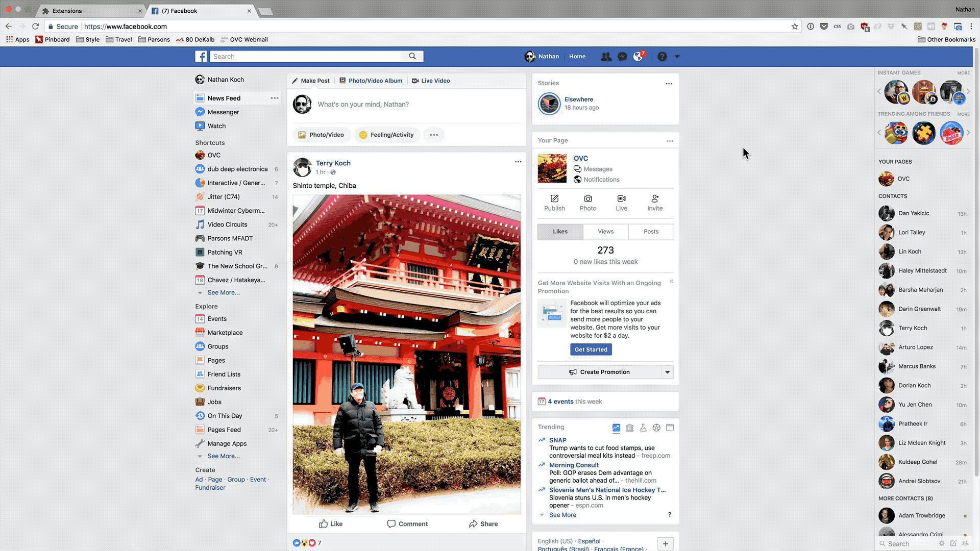Select the Likes tab

pyautogui.click(x=560, y=232)
